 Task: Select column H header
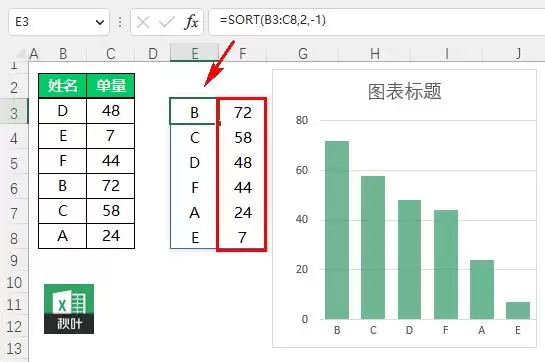coord(375,54)
